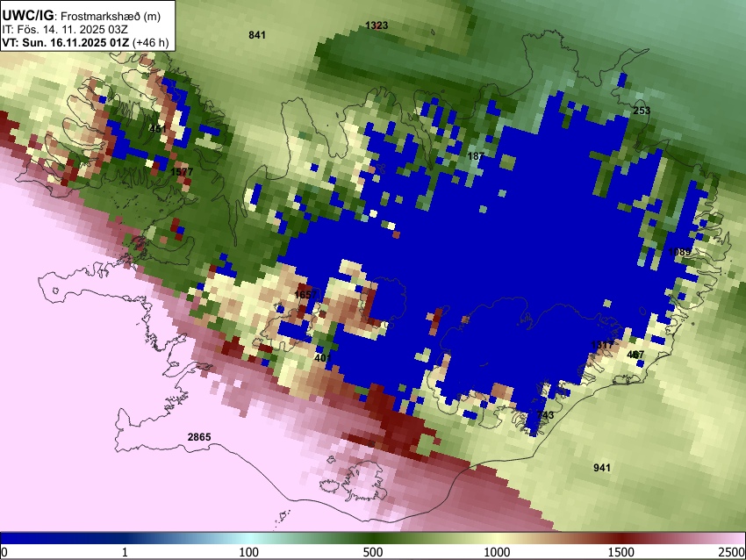The image size is (746, 560).
Task: Click the map value label 1317
Action: (x=602, y=345)
